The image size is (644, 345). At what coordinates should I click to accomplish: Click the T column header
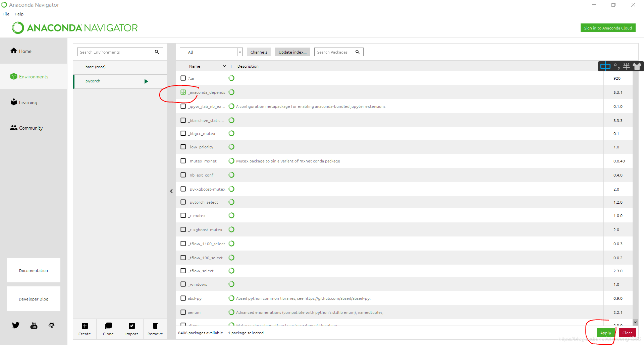[231, 66]
